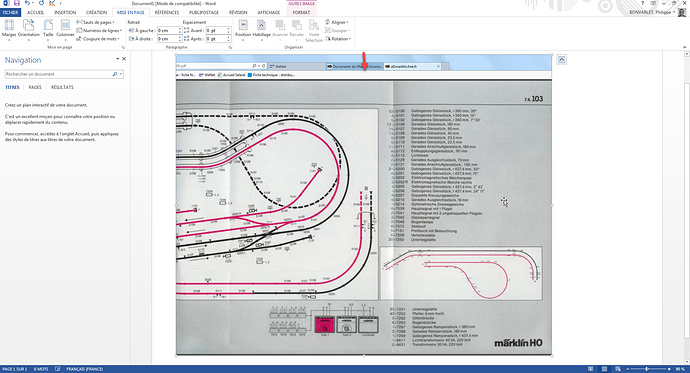Open the Habillage text wrapping tool
The height and width of the screenshot is (373, 690).
(261, 29)
